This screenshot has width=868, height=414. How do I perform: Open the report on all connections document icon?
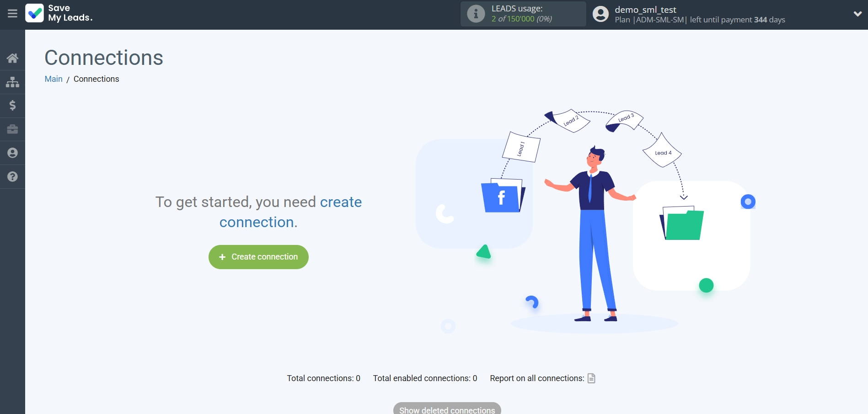point(592,378)
